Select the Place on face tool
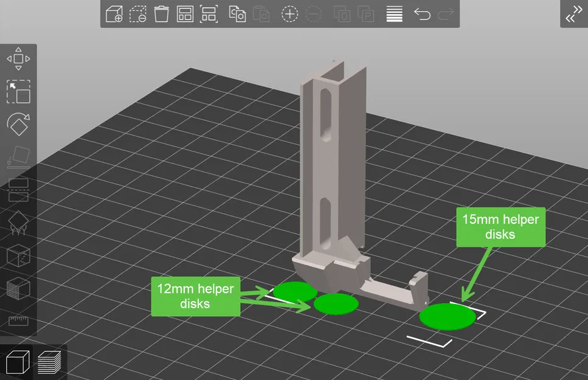588x380 pixels. 18,157
